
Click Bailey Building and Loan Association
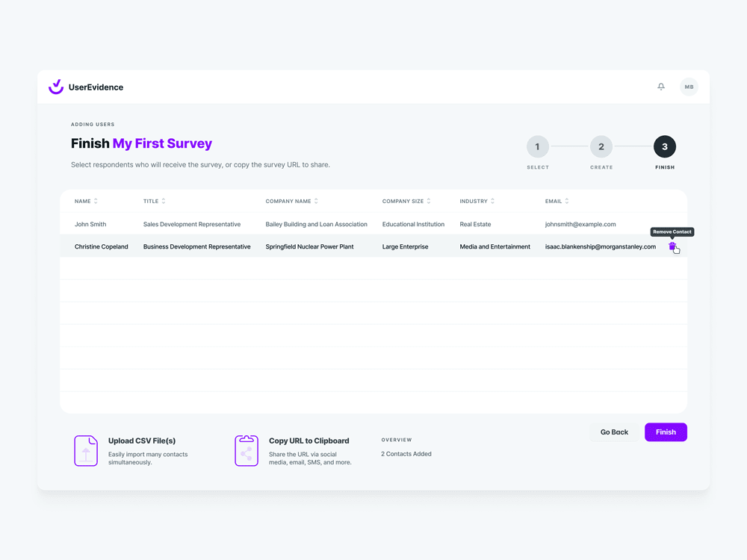click(x=316, y=224)
